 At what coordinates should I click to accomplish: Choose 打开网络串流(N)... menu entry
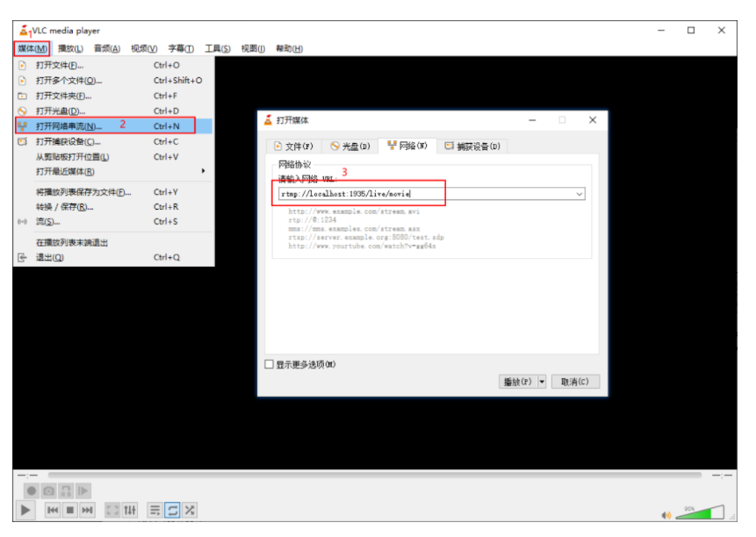coord(114,126)
